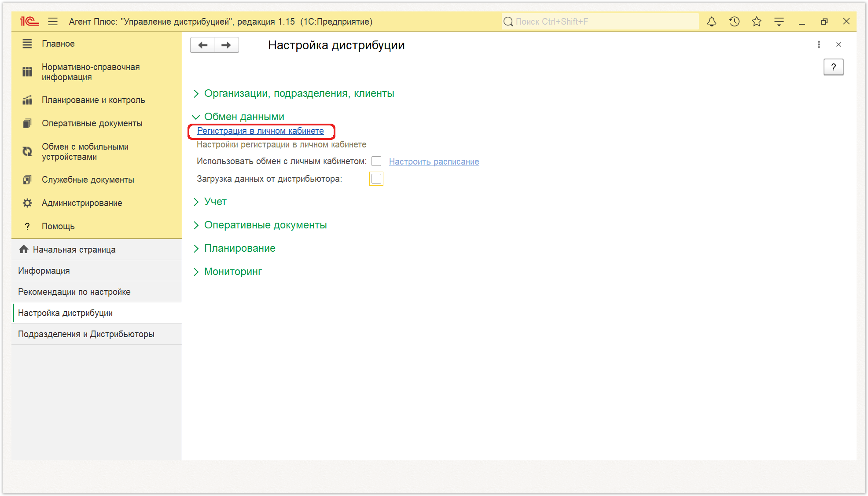Image resolution: width=868 pixels, height=496 pixels.
Task: Open the question mark help button
Action: coord(833,67)
